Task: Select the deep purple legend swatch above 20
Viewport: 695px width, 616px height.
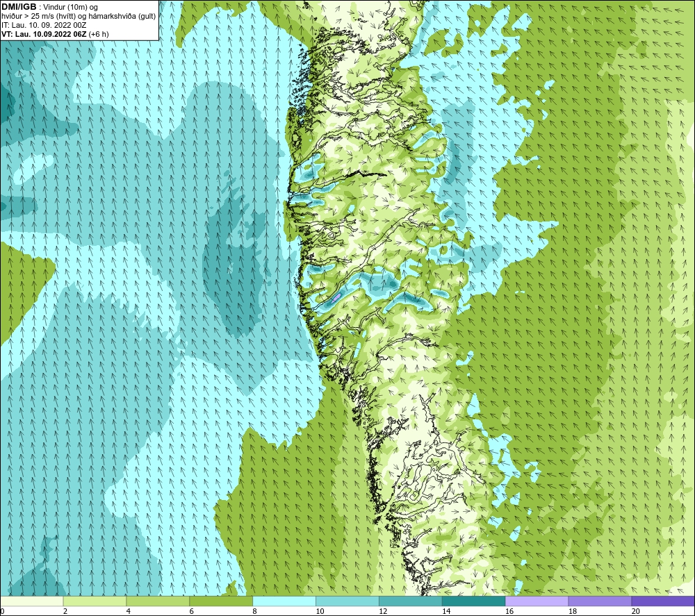Action: (x=662, y=601)
